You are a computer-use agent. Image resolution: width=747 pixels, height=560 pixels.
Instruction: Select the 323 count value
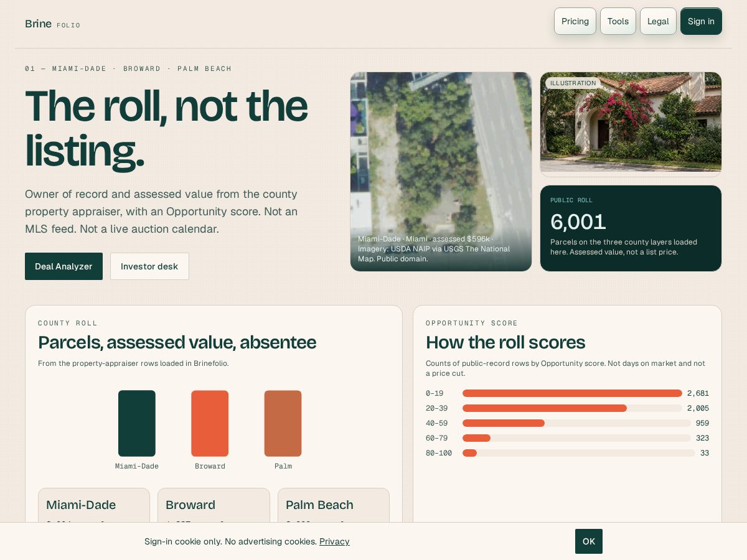tap(702, 438)
